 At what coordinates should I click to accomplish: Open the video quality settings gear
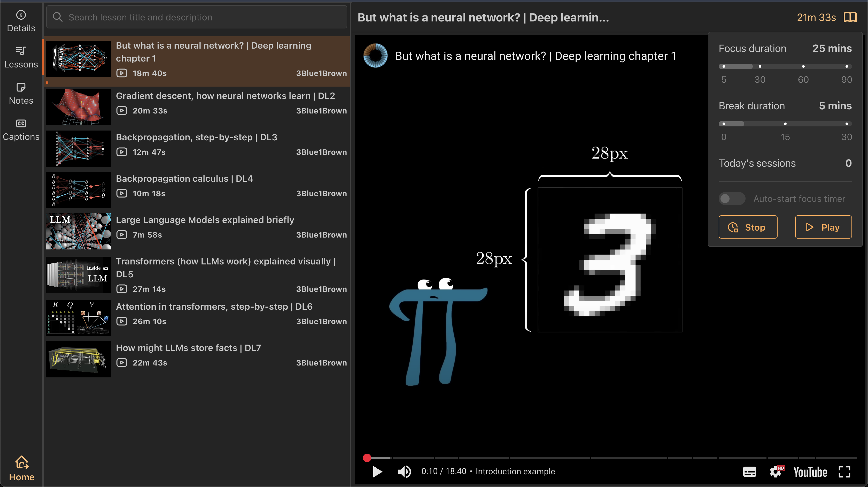click(x=776, y=471)
